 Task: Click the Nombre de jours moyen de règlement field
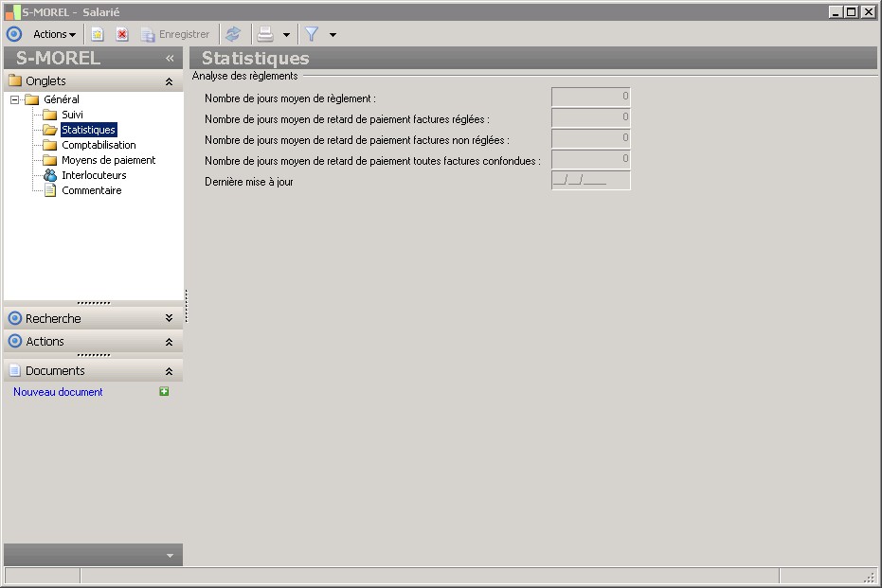click(x=590, y=97)
